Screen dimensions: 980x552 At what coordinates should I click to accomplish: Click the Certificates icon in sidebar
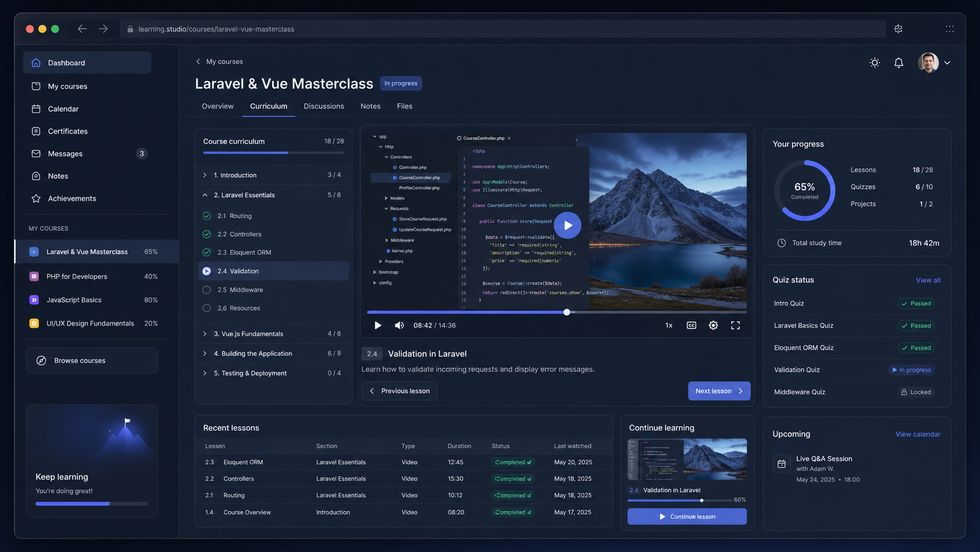pyautogui.click(x=36, y=131)
